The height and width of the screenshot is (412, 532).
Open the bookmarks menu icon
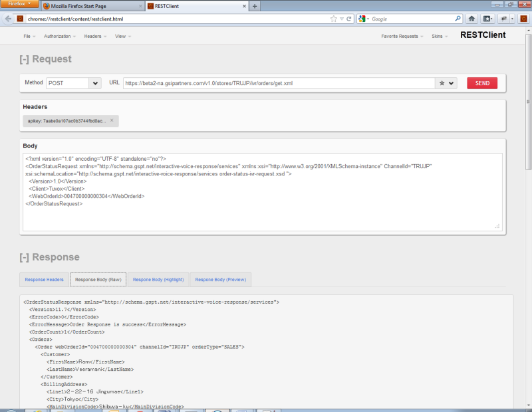coord(488,19)
